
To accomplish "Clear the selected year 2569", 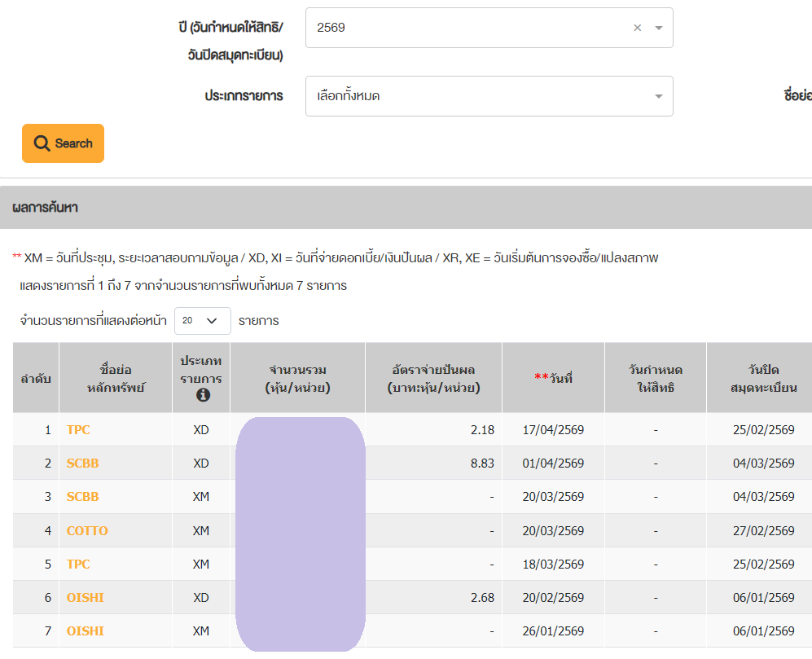I will coord(637,28).
